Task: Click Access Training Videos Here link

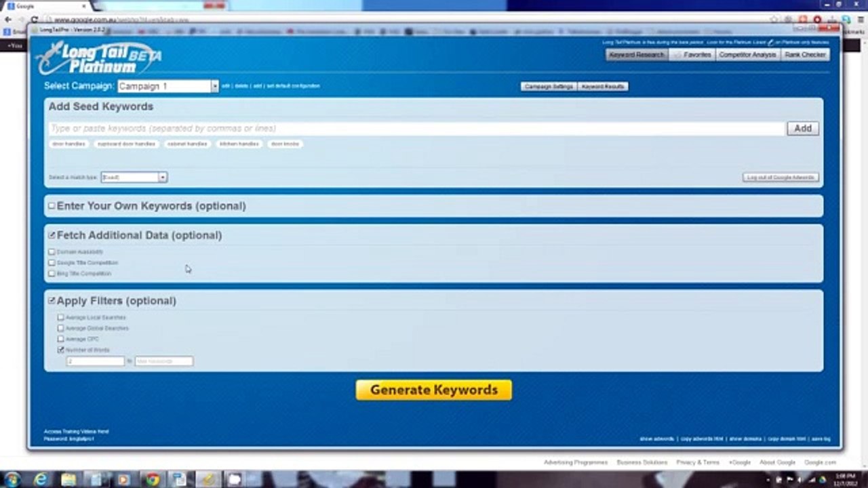Action: pos(76,432)
